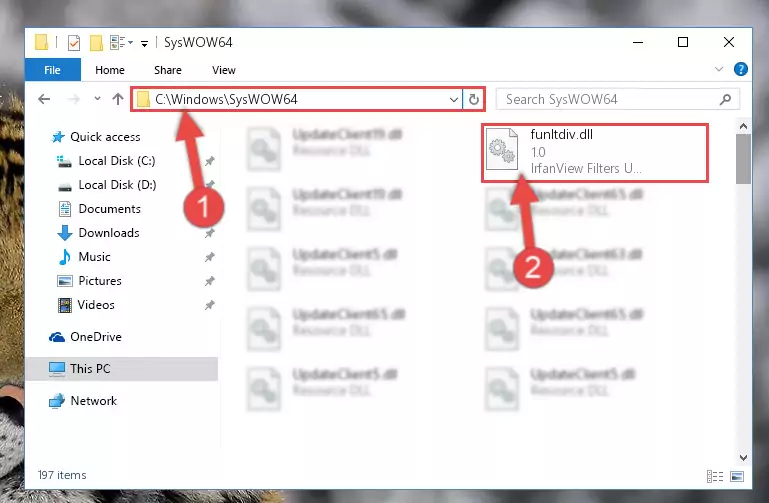Open the Customize Quick Access Toolbar dropdown
Screen dimensions: 769x503
click(x=144, y=44)
